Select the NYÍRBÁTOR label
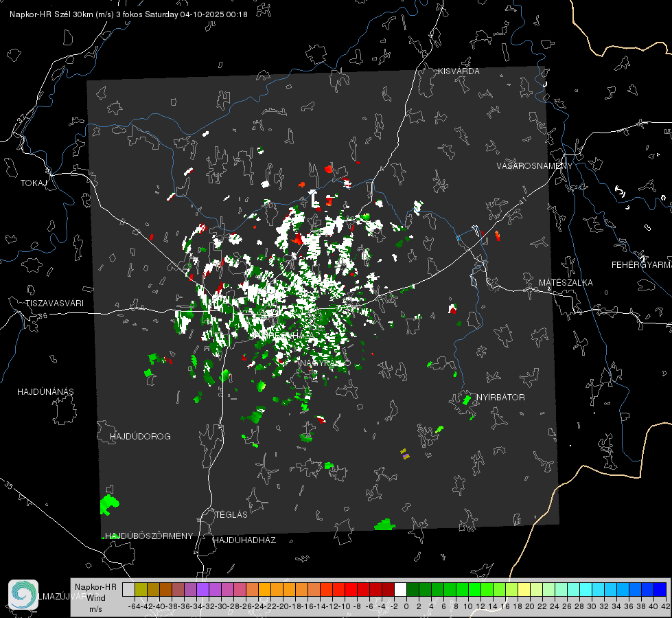Viewport: 672px width, 618px height. [x=500, y=398]
